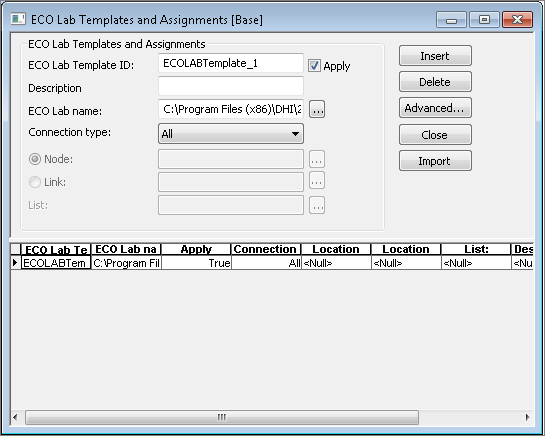Select <Null> under the first Location column
The width and height of the screenshot is (545, 436).
[x=336, y=263]
